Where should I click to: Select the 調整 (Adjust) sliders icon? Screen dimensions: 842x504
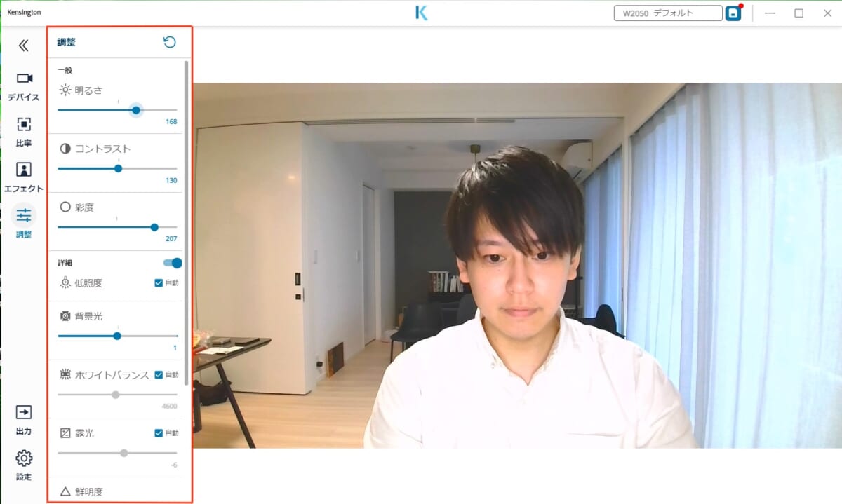tap(24, 216)
